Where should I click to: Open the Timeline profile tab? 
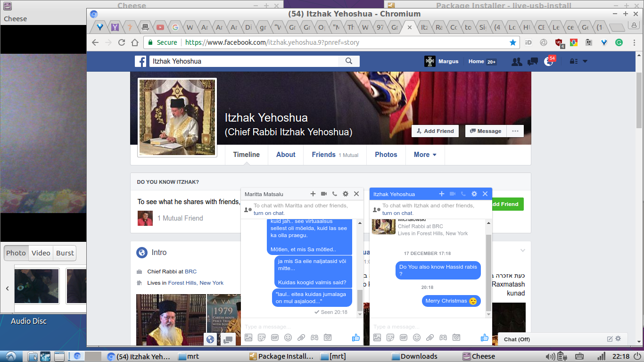coord(247,155)
